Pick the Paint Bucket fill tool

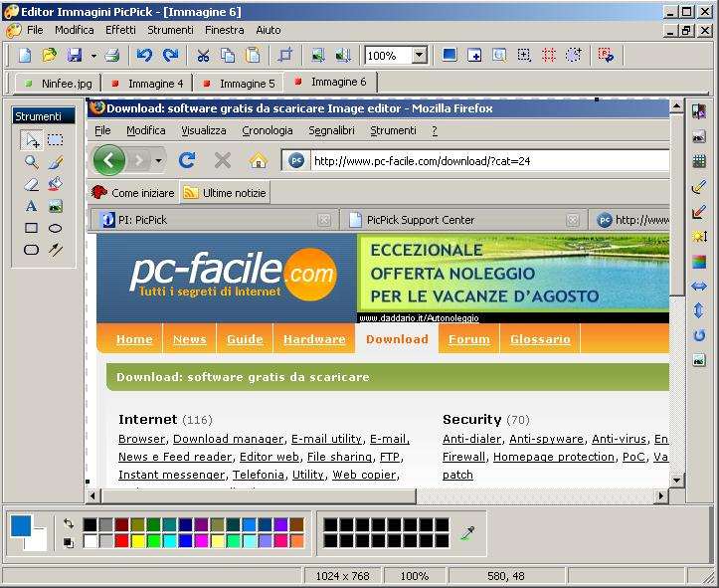coord(55,184)
